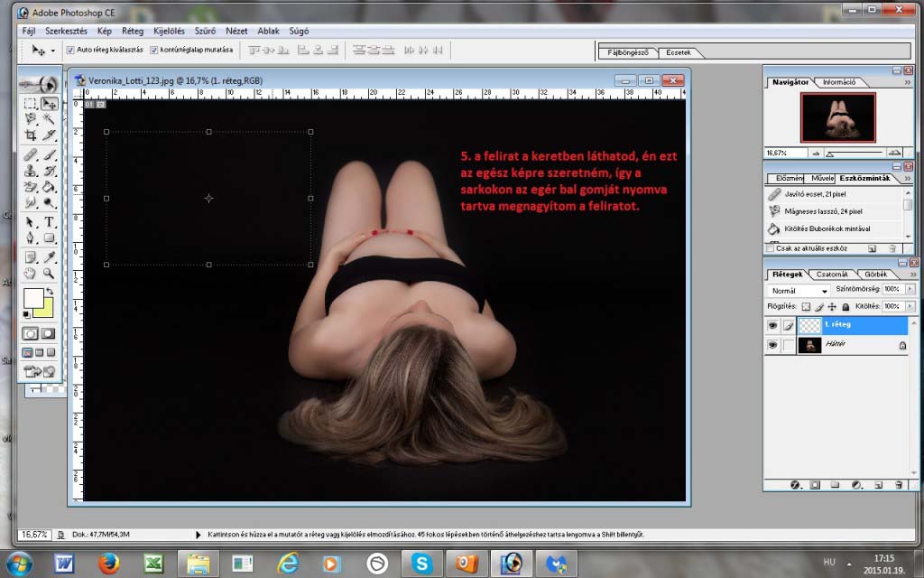Screen dimensions: 924x578
Task: Toggle 'kontúrtéglalap mutatása' checkbox
Action: [153, 50]
